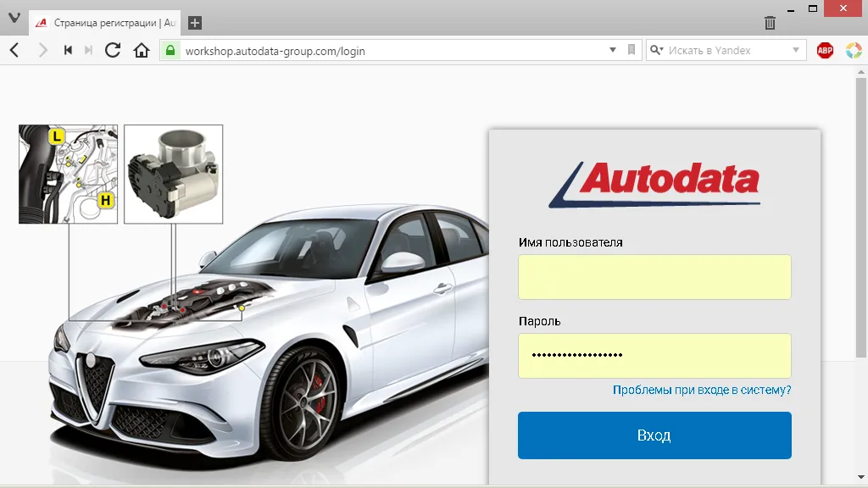
Task: Click the scroll down arrow
Action: [861, 477]
